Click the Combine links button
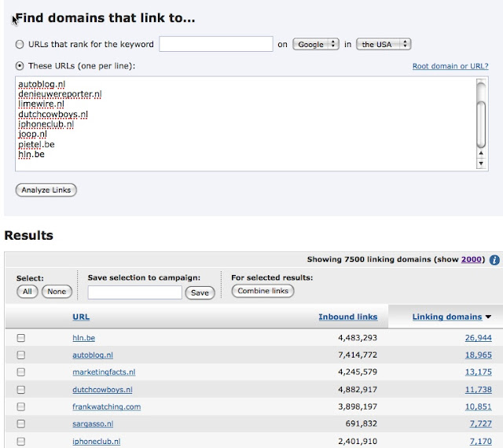This screenshot has width=503, height=448. pos(263,291)
